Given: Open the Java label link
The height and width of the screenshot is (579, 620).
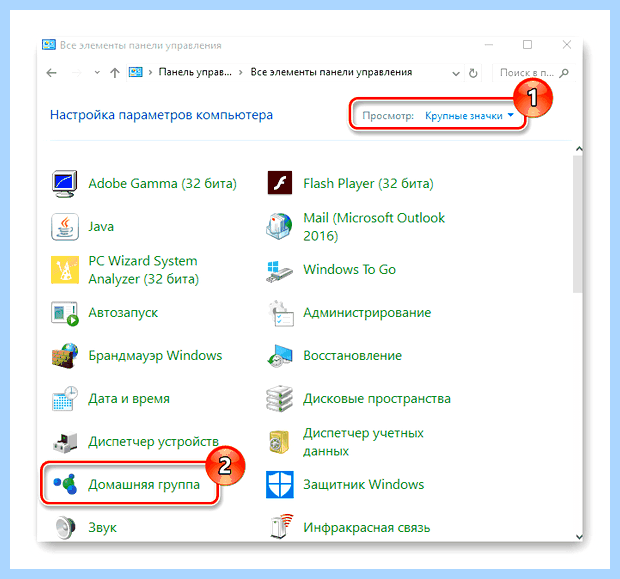Looking at the screenshot, I should point(101,227).
